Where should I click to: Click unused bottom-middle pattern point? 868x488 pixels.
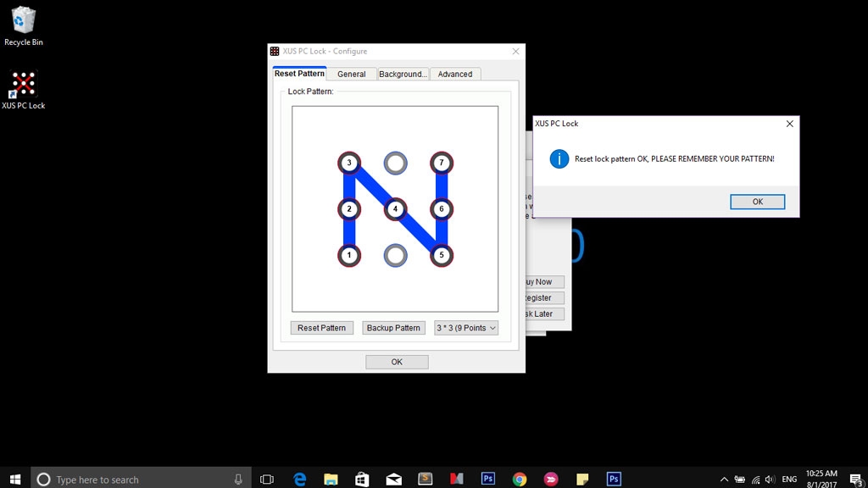395,255
